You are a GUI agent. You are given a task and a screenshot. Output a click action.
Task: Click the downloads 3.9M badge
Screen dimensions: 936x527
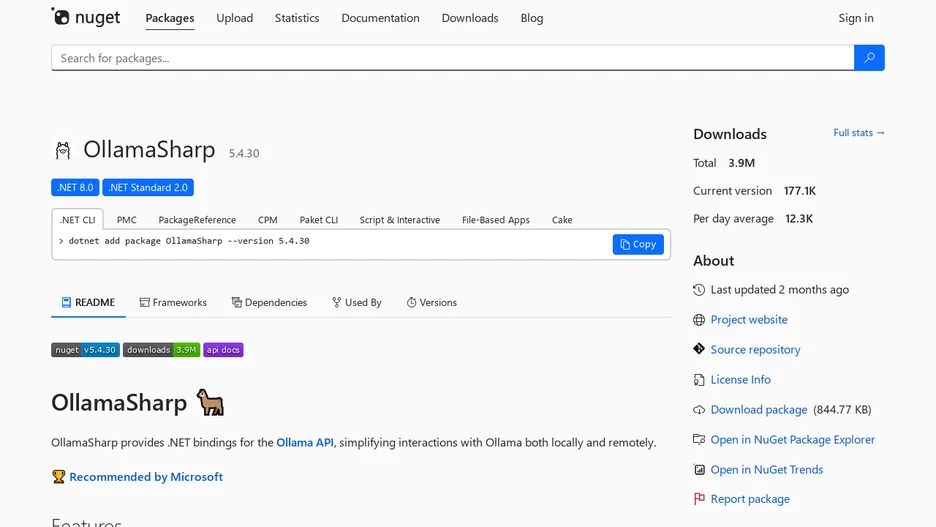click(161, 350)
